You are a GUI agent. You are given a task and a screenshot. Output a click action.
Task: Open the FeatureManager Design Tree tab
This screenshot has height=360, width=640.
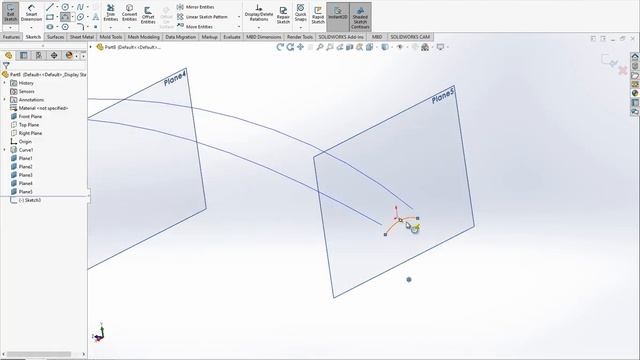click(9, 55)
